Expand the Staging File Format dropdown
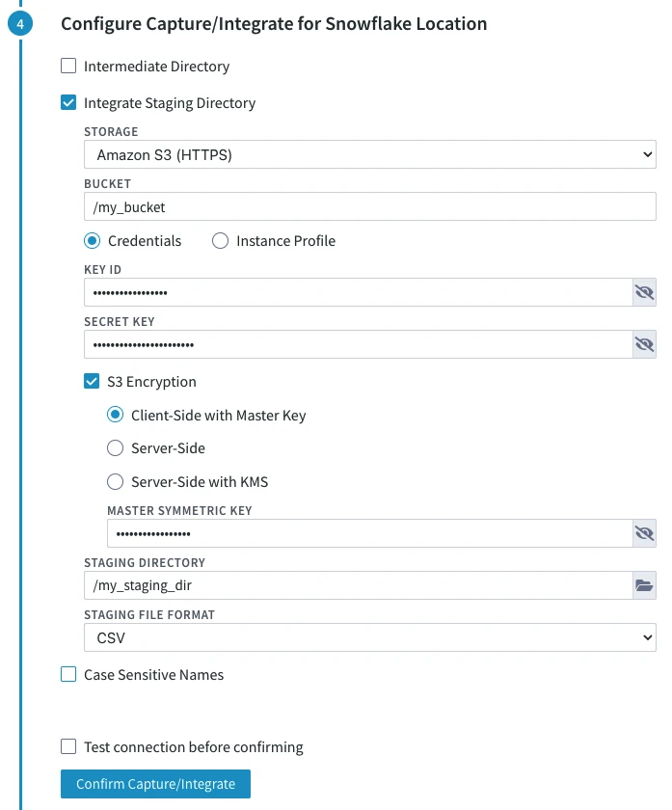The width and height of the screenshot is (672, 810). tap(370, 637)
